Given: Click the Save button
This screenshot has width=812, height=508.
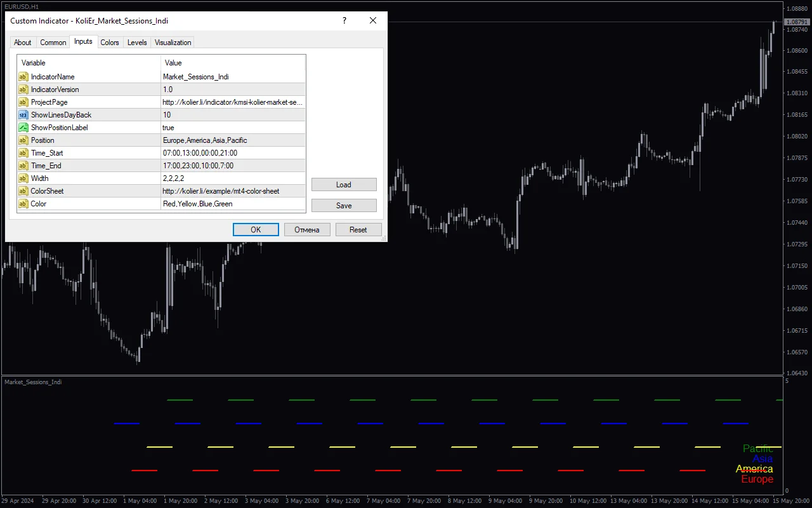Looking at the screenshot, I should [343, 205].
